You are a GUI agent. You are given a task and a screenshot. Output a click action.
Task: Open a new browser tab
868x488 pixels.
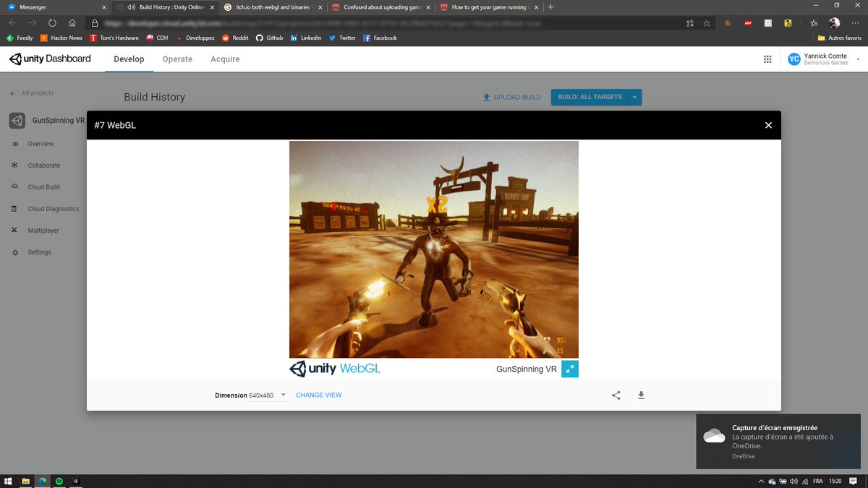pyautogui.click(x=551, y=7)
